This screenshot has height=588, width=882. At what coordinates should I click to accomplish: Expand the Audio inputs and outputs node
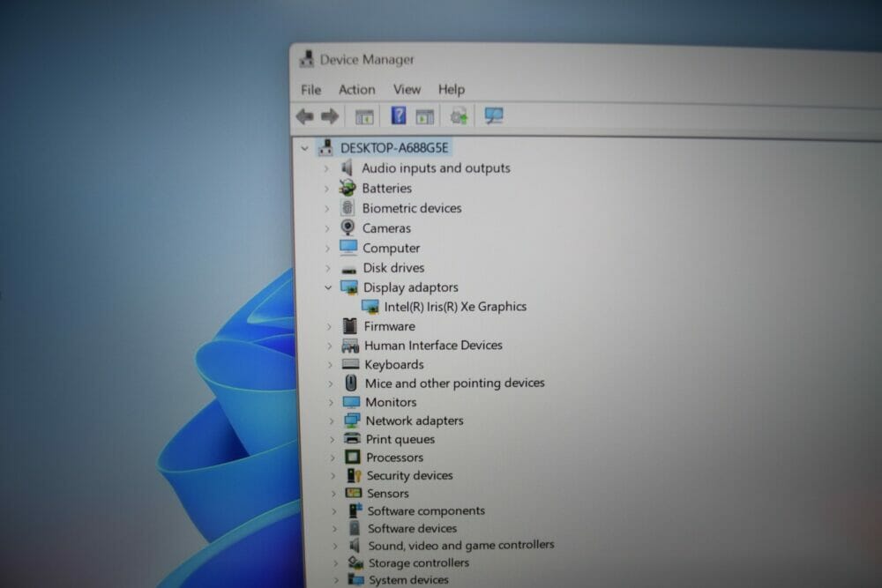pyautogui.click(x=326, y=168)
